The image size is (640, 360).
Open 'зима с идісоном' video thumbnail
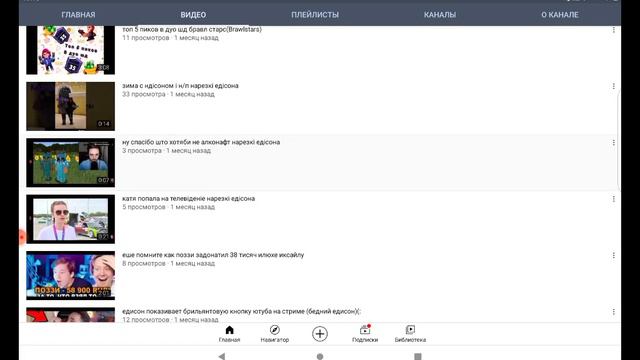pyautogui.click(x=71, y=106)
